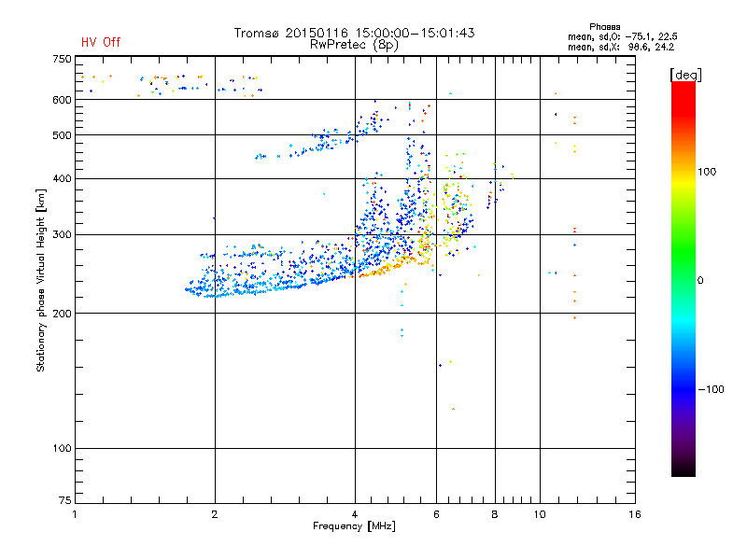Click the y-axis '400' tick label
747x560 pixels.
tap(62, 178)
